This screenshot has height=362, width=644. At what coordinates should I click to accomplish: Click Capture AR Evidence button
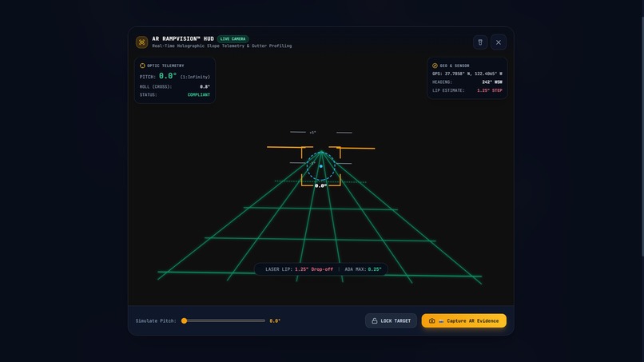pos(463,321)
